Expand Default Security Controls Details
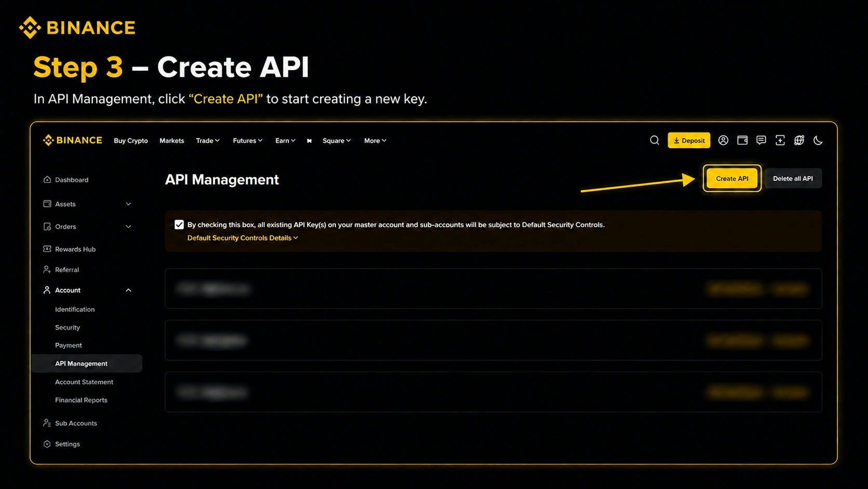 point(242,238)
